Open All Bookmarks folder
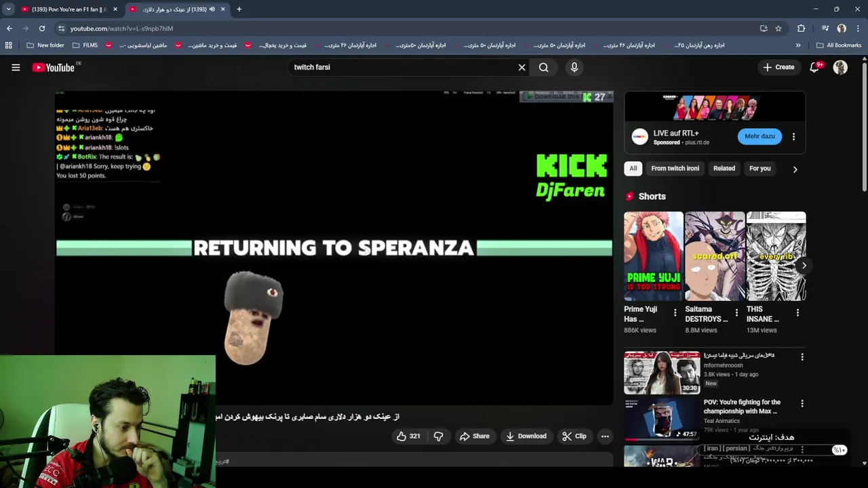 (839, 45)
